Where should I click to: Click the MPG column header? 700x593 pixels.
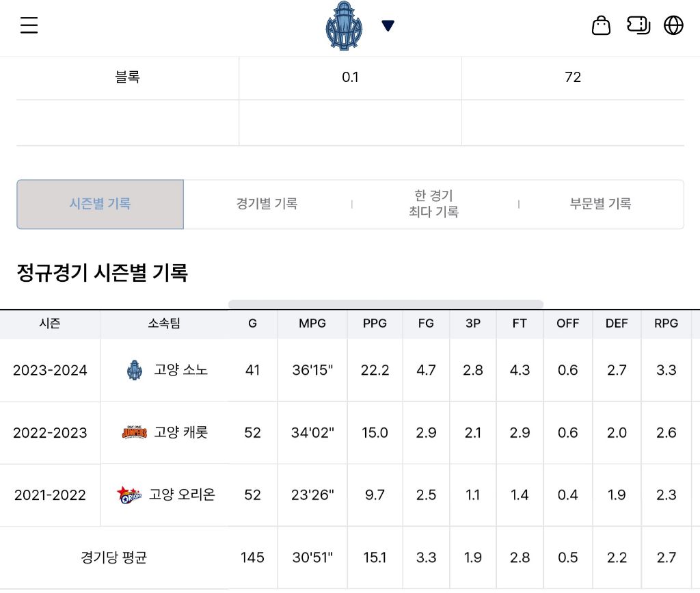tap(312, 324)
